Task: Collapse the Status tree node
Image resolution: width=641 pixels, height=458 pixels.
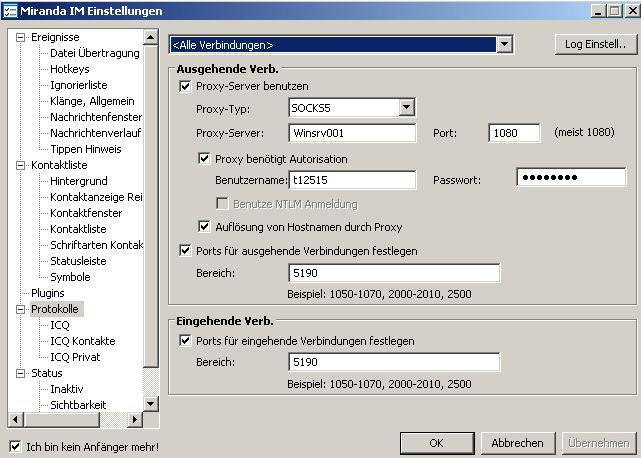Action: [20, 373]
